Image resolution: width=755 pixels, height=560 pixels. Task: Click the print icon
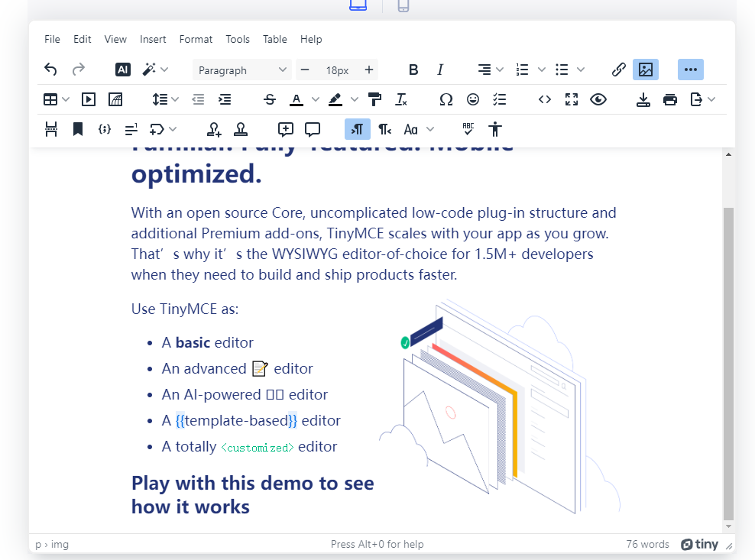pyautogui.click(x=670, y=99)
